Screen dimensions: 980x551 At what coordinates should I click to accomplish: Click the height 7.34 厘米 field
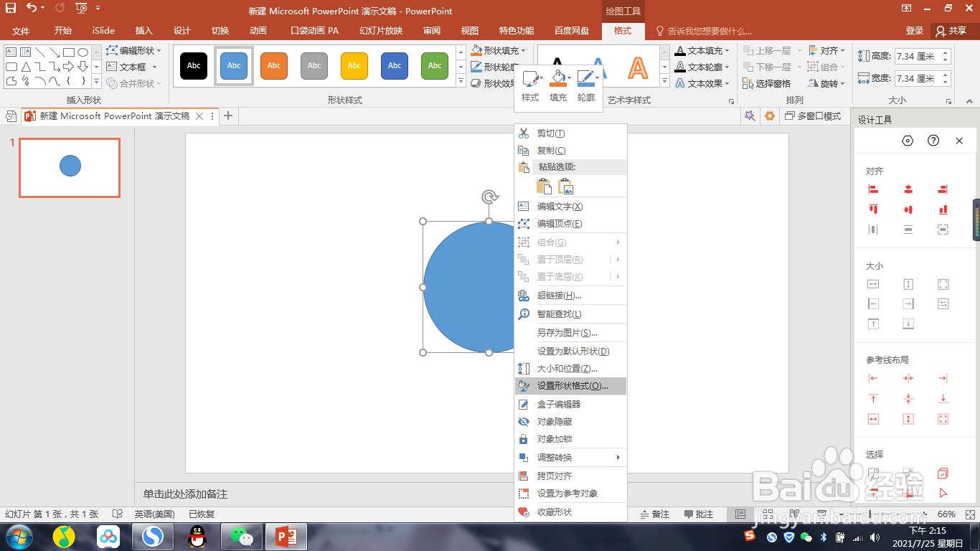(x=917, y=56)
